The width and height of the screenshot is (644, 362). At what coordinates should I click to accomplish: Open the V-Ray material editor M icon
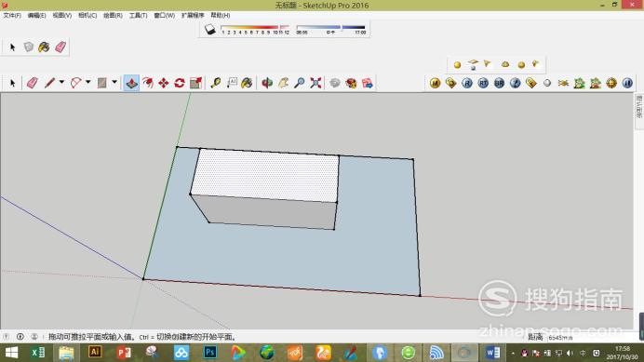[435, 83]
